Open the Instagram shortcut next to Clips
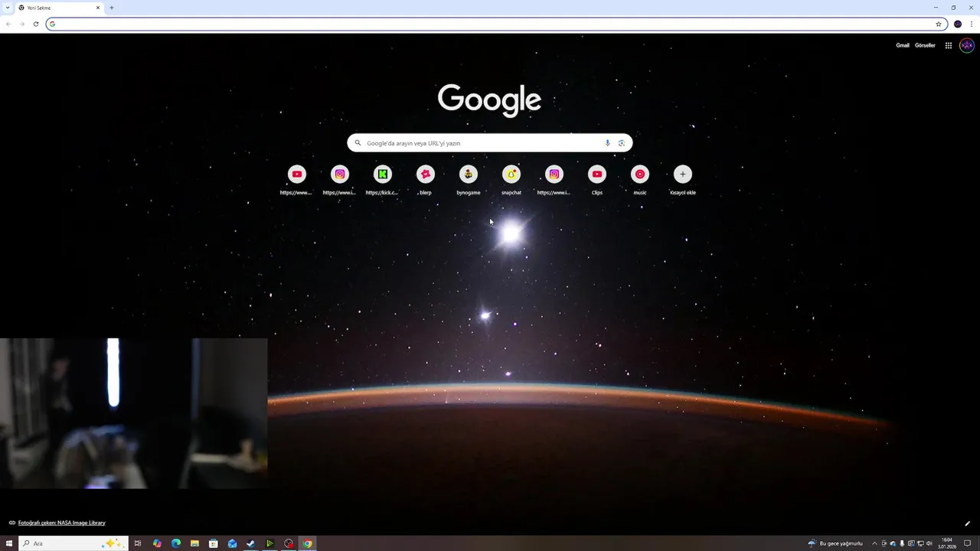Viewport: 980px width, 551px height. click(554, 174)
